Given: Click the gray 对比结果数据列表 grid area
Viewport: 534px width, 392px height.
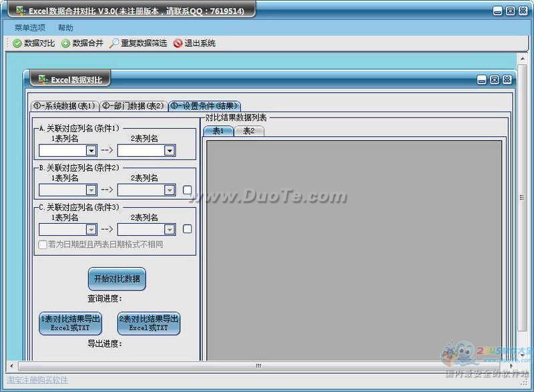Looking at the screenshot, I should (354, 250).
